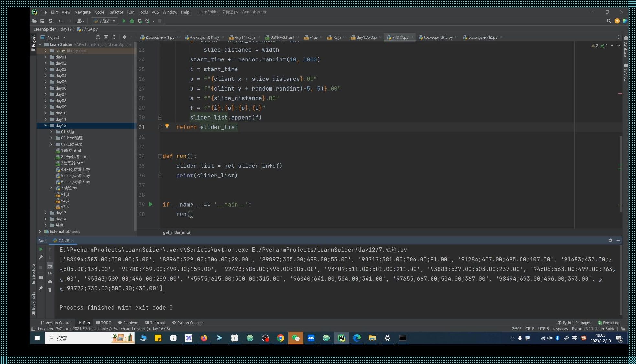Open the Python Console tool window
The image size is (636, 364).
[x=188, y=323]
